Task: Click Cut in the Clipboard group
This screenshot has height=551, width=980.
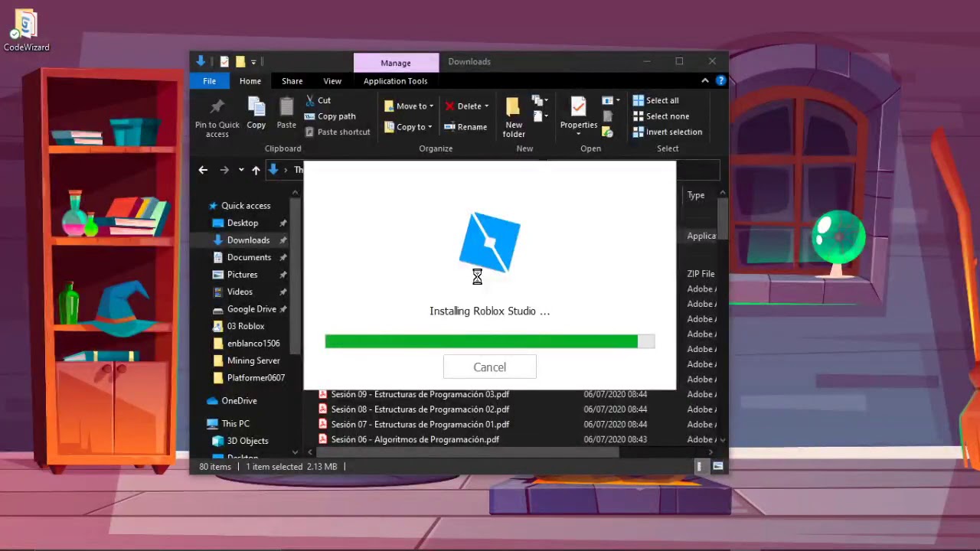Action: (318, 100)
